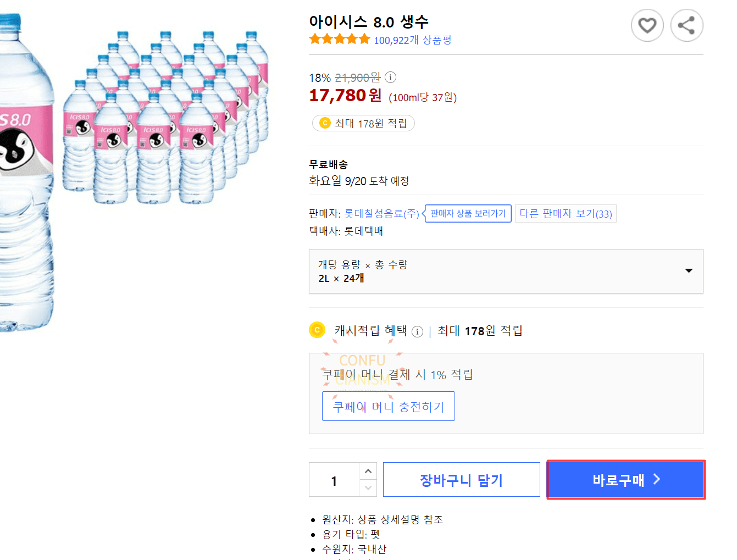Click the five-star rating icons
The image size is (737, 560).
340,39
